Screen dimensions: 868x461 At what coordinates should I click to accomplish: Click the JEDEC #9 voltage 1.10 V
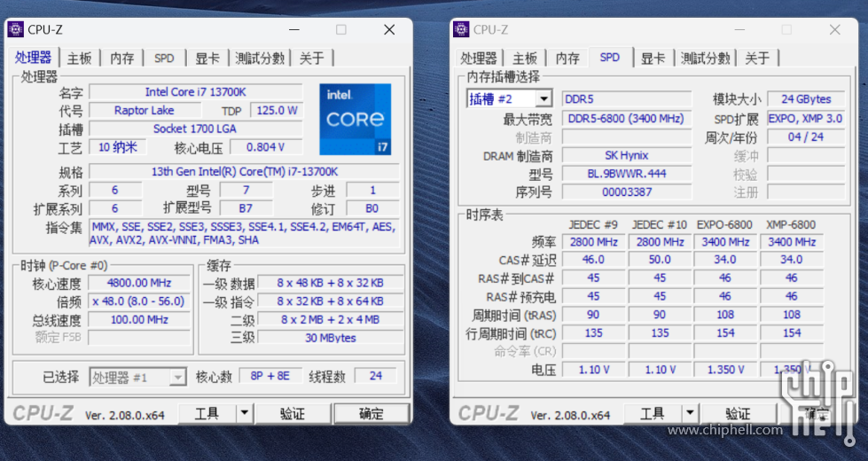593,370
